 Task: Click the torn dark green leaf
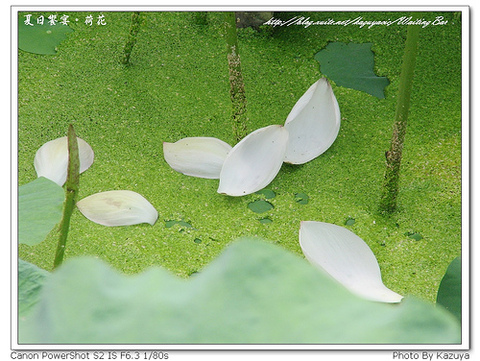[352, 68]
